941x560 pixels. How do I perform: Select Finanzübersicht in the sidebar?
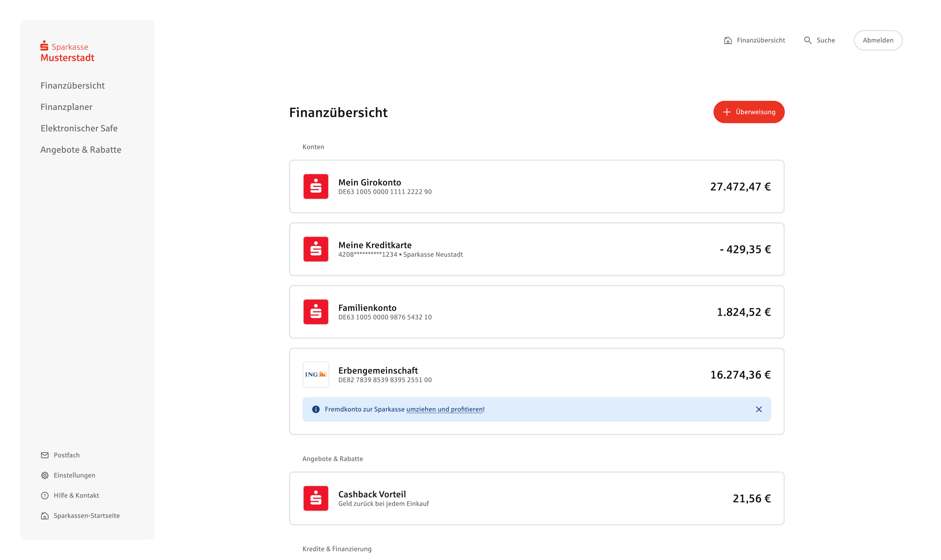pyautogui.click(x=73, y=86)
